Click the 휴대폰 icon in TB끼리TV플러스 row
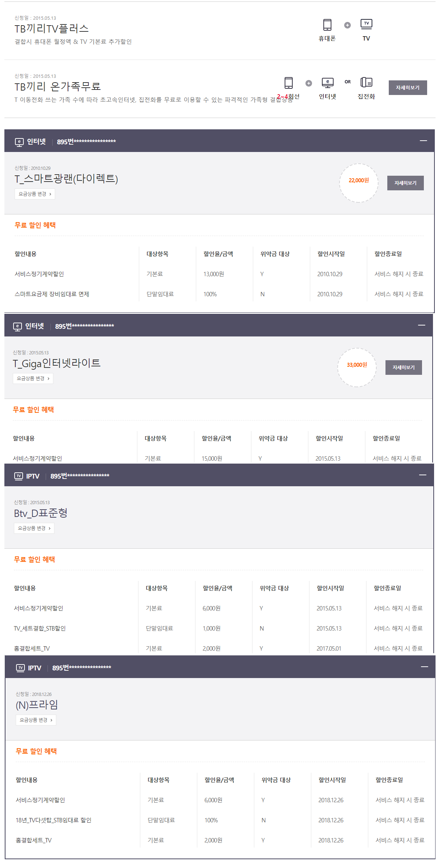Viewport: 437px width, 868px height. pyautogui.click(x=327, y=25)
